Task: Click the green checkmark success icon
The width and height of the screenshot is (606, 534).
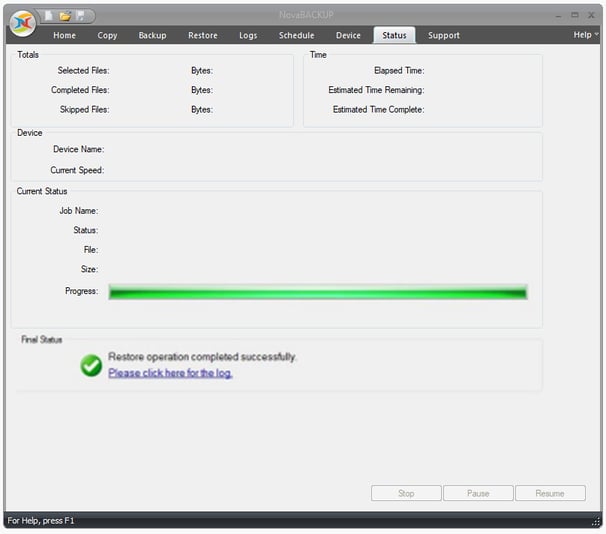Action: [x=91, y=365]
